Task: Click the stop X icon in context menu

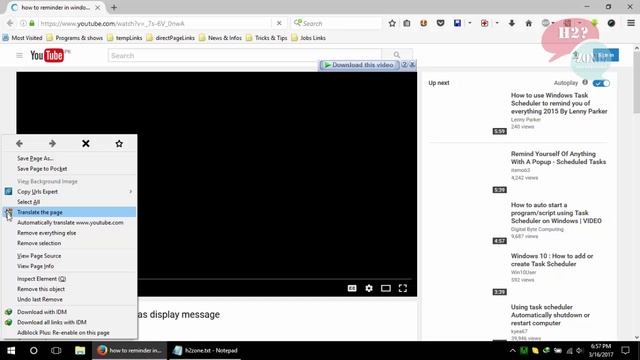Action: 86,144
